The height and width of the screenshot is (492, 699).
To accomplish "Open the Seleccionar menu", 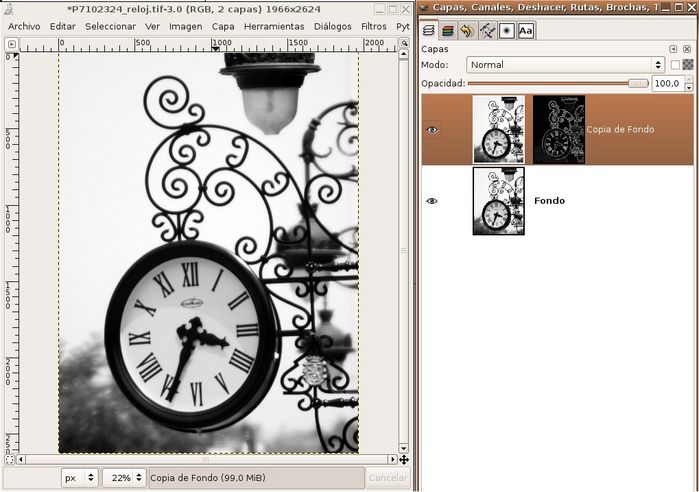I will (x=110, y=27).
